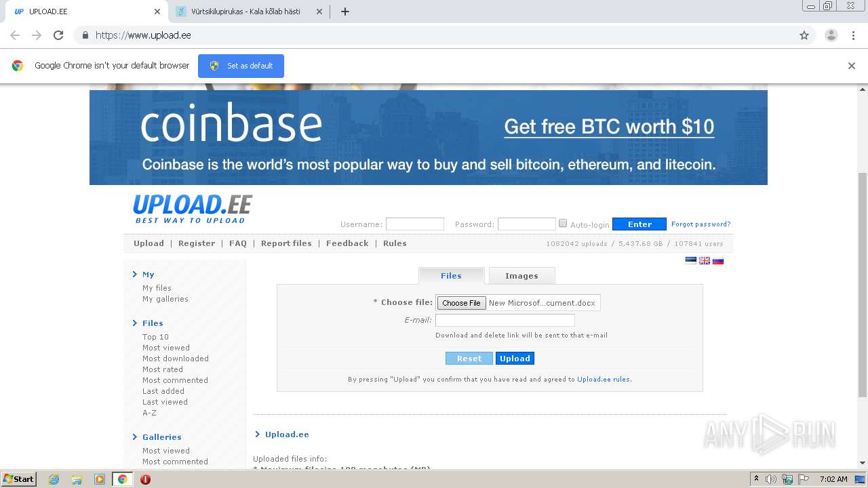Click the network tray icon
The height and width of the screenshot is (488, 868).
(x=787, y=479)
